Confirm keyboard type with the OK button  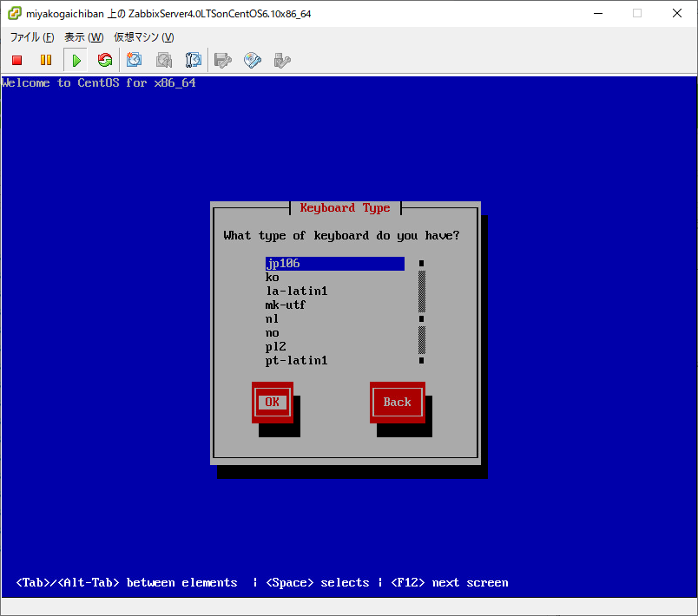point(273,402)
